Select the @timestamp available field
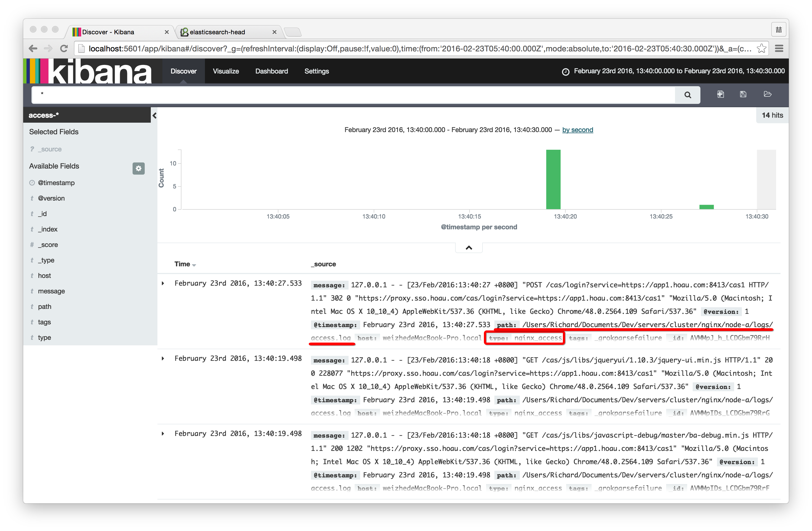 pyautogui.click(x=56, y=183)
